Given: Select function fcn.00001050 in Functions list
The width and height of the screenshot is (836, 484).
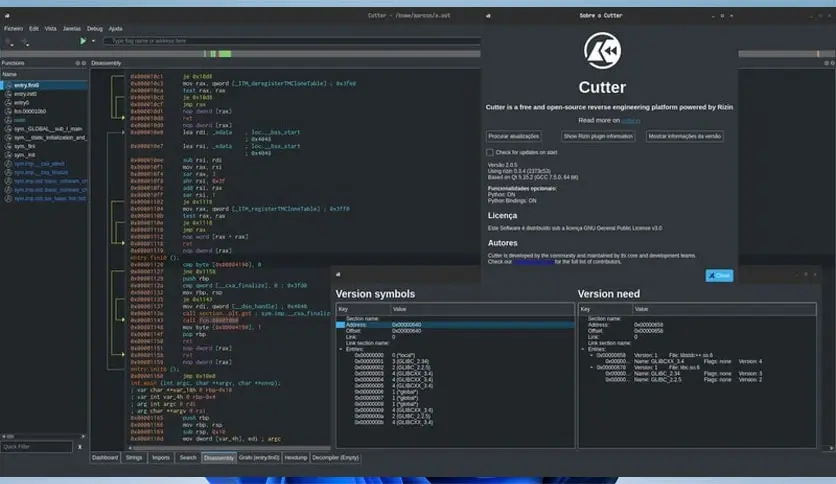Looking at the screenshot, I should coord(44,111).
